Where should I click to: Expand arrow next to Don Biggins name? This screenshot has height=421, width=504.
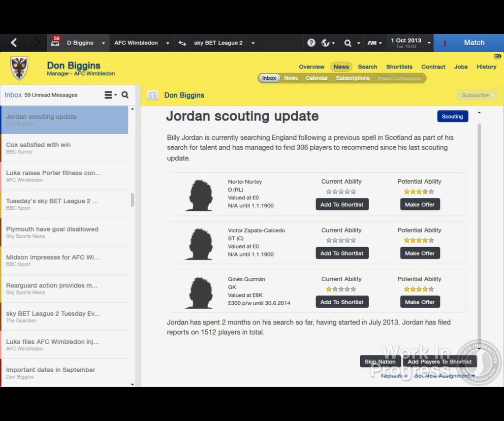(x=106, y=65)
